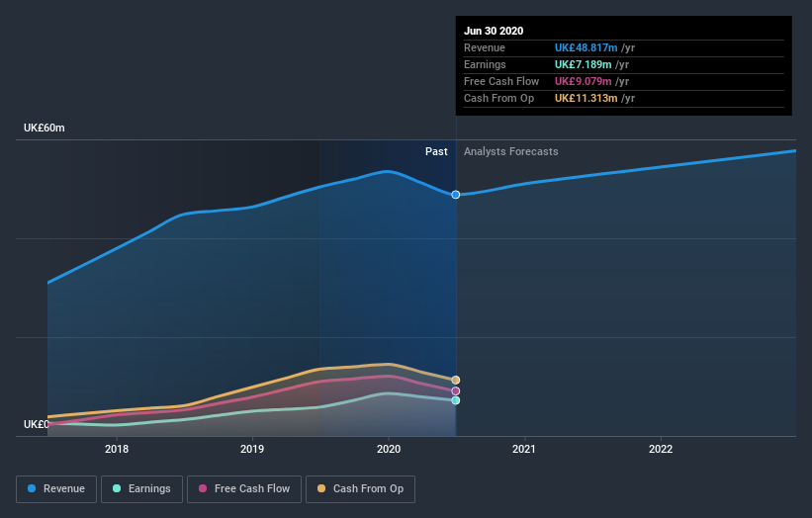Click the Earnings row label in the tooltip

pos(485,64)
